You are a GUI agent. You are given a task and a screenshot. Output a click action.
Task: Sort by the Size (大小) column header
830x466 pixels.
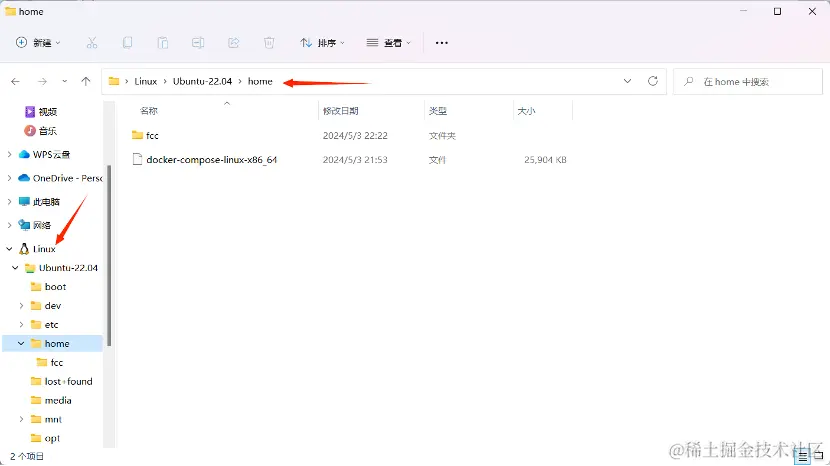pos(526,111)
